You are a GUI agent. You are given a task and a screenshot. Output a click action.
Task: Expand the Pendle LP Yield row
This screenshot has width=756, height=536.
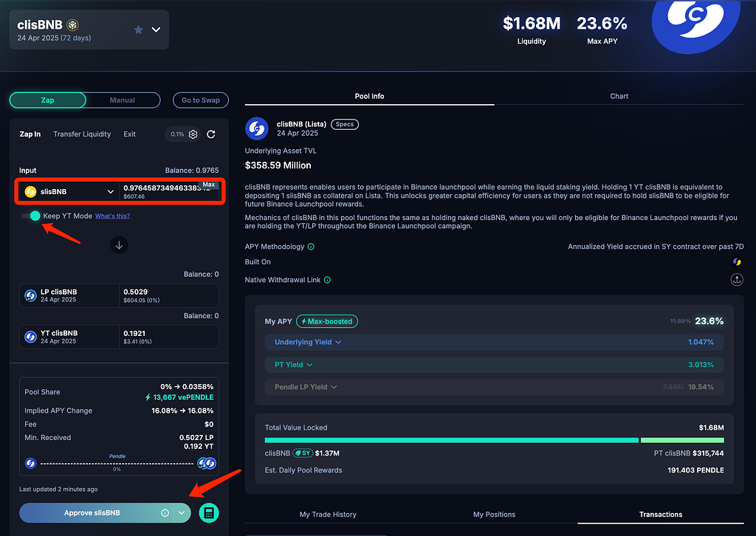494,387
